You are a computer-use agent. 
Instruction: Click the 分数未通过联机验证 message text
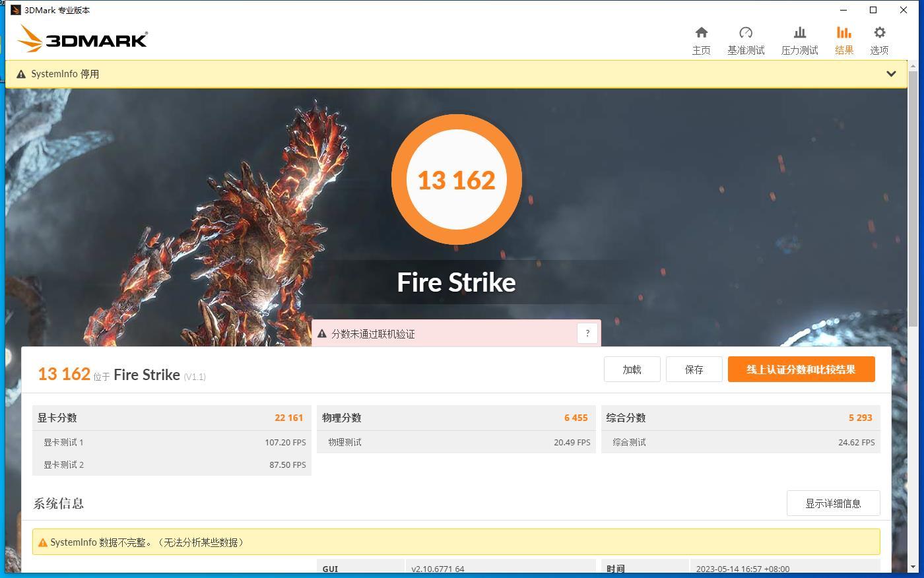[x=373, y=334]
